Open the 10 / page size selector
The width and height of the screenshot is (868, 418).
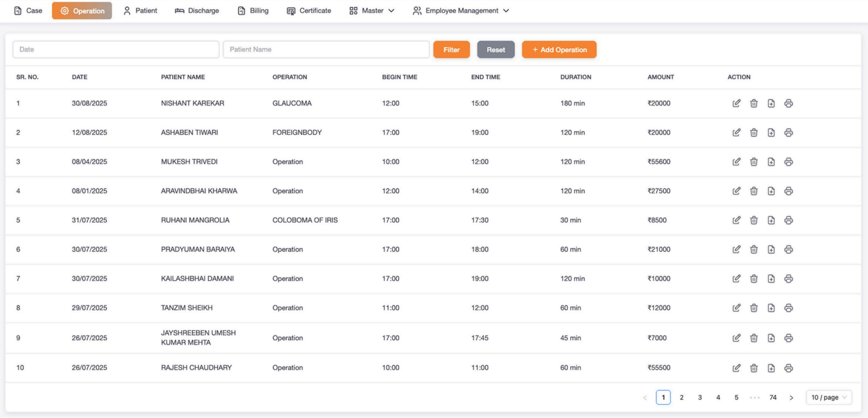(x=829, y=397)
